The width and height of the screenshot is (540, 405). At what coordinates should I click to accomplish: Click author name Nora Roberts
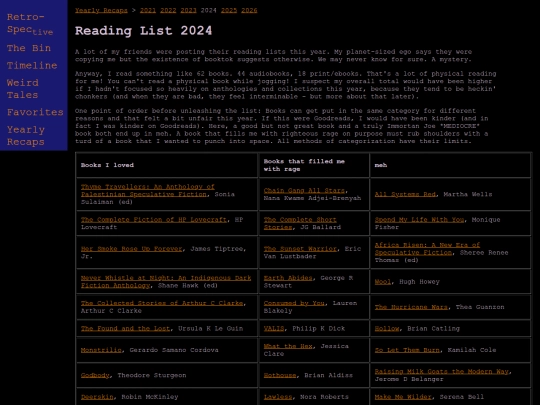tap(324, 397)
